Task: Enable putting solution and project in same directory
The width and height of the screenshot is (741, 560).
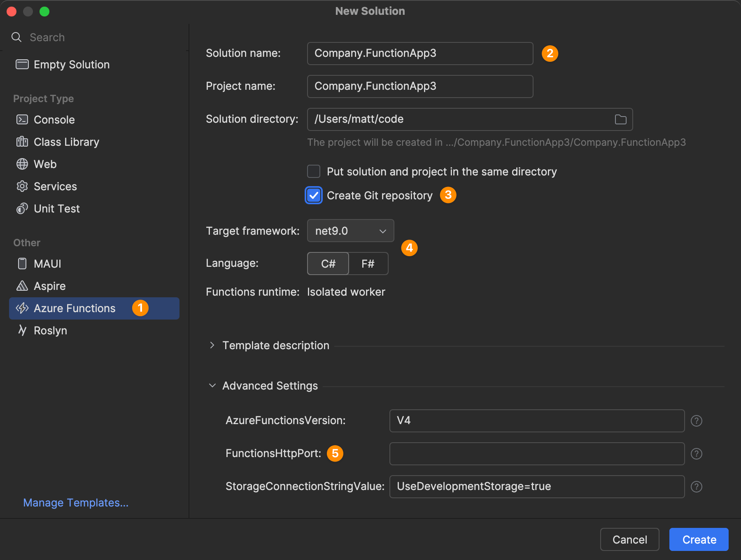Action: (313, 171)
